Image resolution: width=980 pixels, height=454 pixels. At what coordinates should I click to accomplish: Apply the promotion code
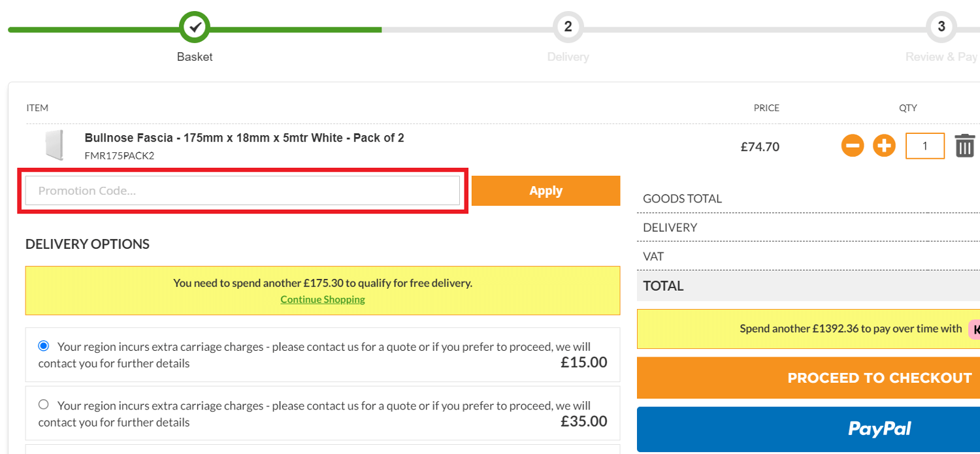[546, 191]
